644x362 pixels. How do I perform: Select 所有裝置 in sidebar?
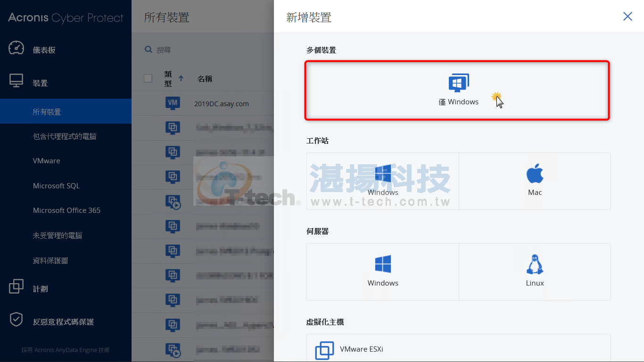pyautogui.click(x=66, y=111)
